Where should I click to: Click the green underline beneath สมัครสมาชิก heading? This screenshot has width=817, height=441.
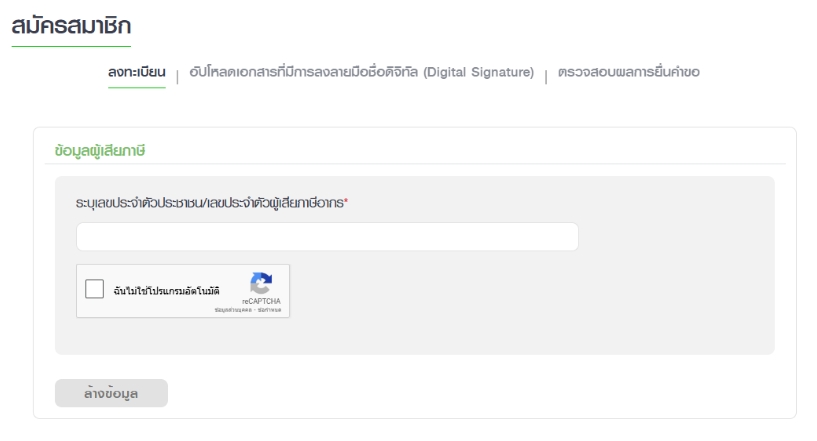pyautogui.click(x=71, y=46)
